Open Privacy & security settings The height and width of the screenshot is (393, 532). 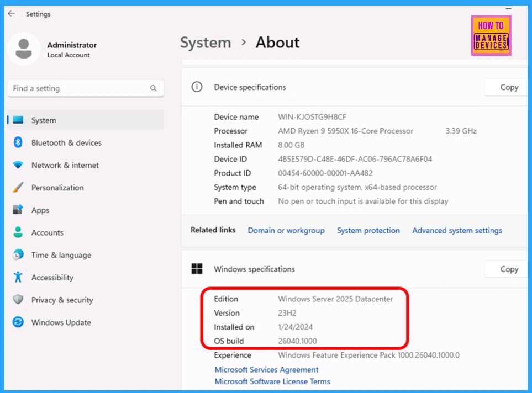[x=86, y=299]
